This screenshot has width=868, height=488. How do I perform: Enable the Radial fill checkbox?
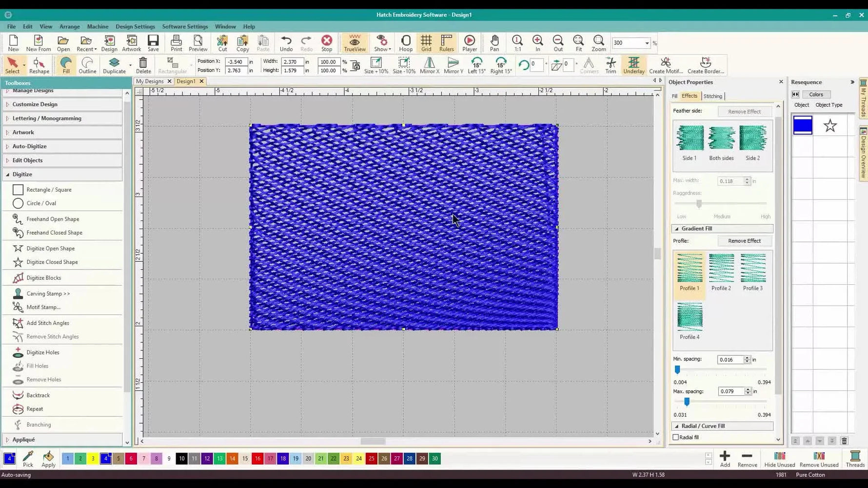[x=676, y=437]
